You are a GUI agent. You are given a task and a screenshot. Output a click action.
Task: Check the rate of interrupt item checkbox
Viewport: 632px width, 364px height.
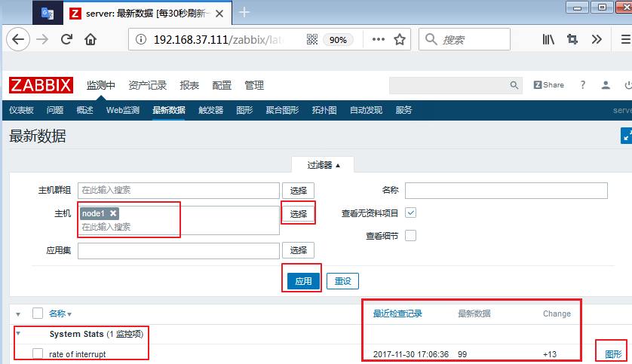click(x=38, y=354)
